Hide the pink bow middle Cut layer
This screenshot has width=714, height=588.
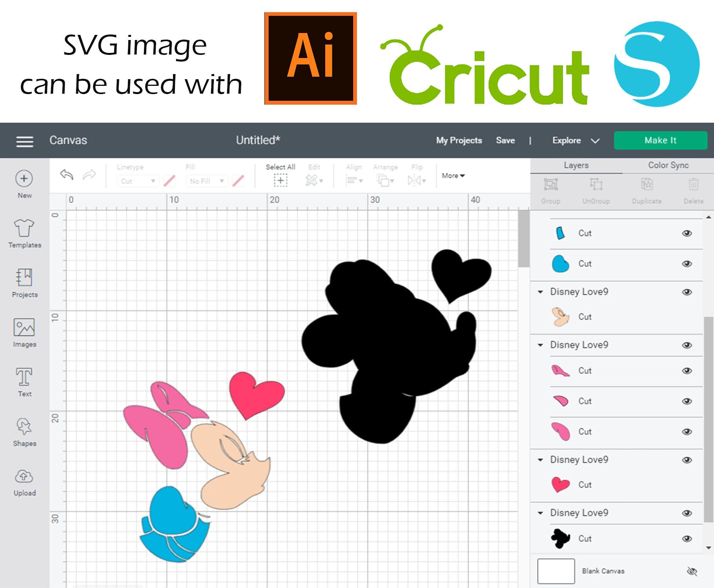687,401
